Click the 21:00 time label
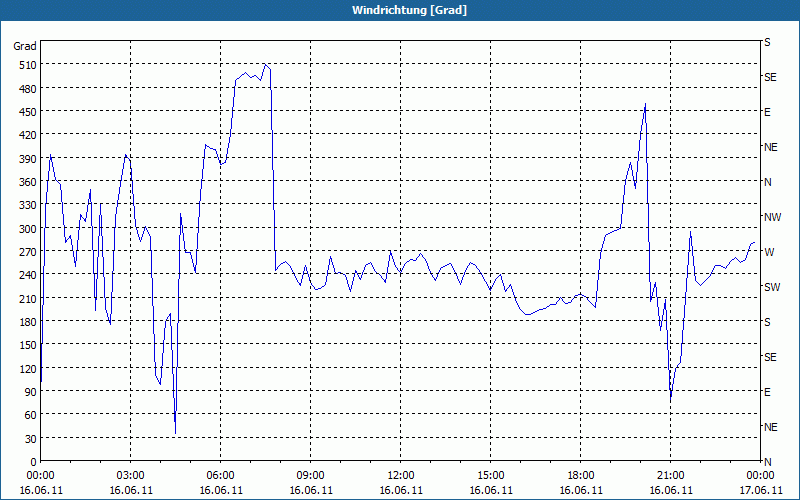 click(x=670, y=476)
